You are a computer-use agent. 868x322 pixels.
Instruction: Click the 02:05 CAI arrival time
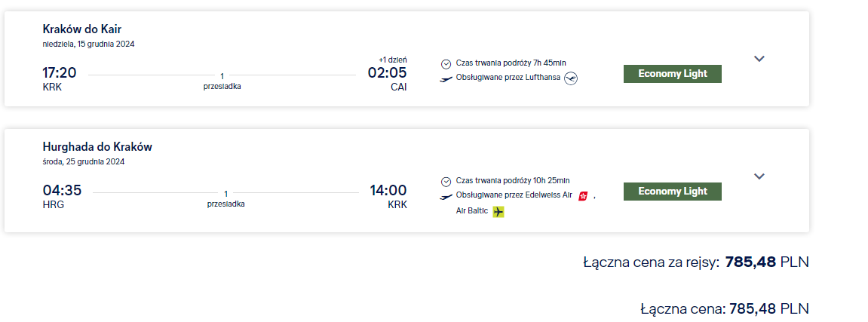(x=388, y=73)
